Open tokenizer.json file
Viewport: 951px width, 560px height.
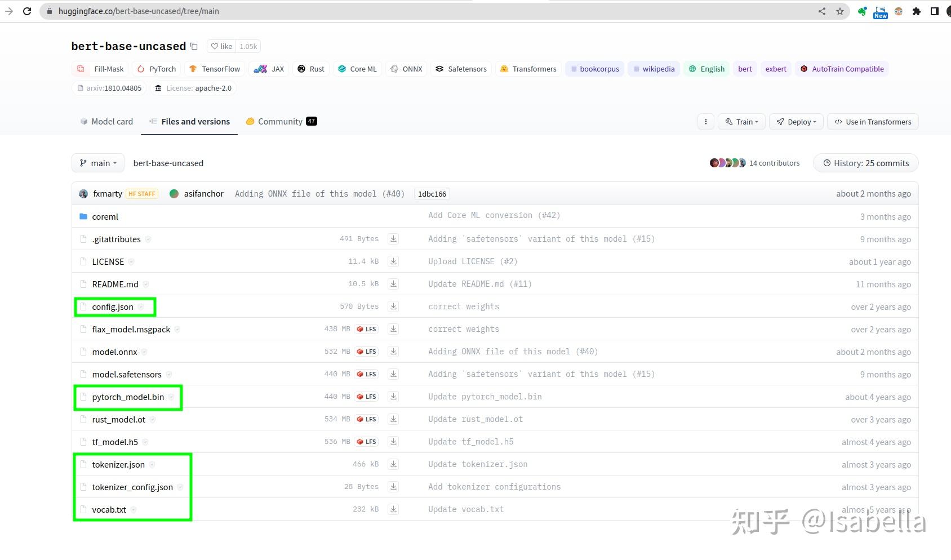pos(118,464)
